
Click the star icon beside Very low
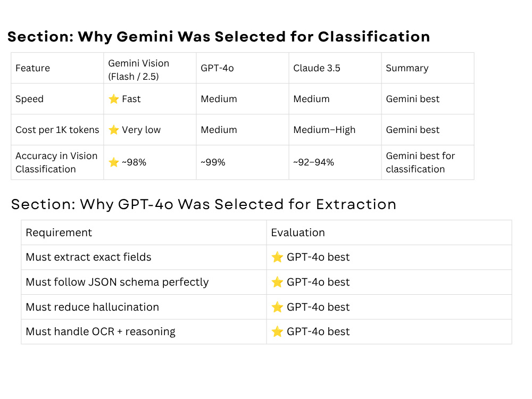(x=114, y=130)
